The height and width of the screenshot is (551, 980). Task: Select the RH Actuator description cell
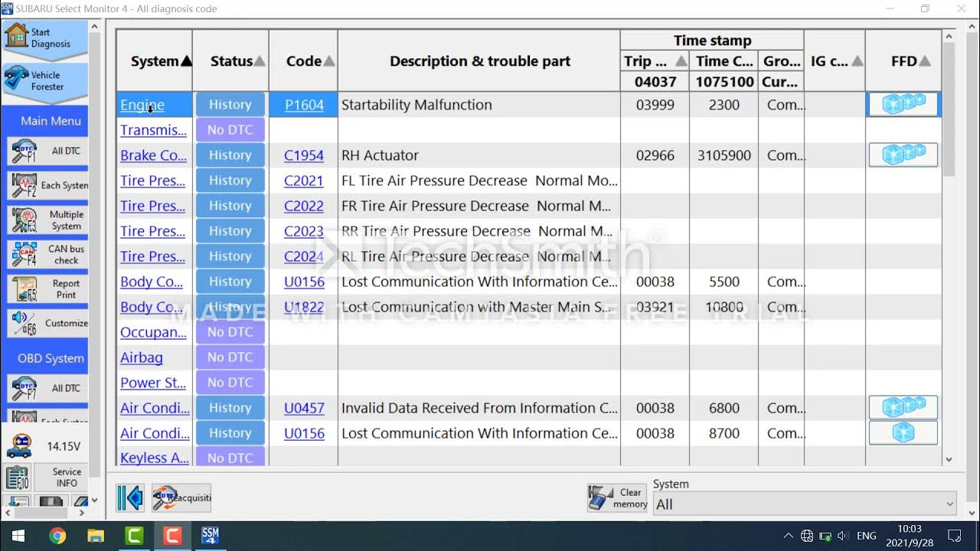[x=479, y=155]
